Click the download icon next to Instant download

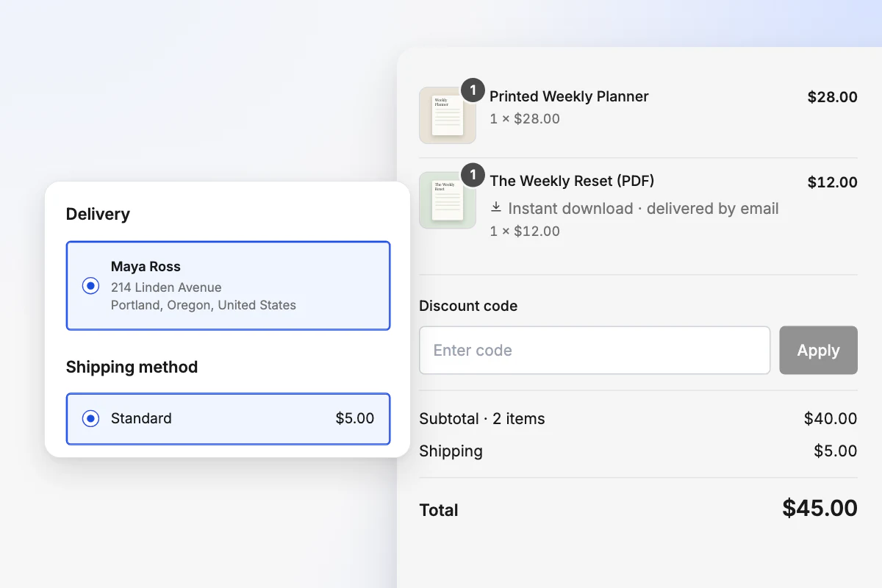(496, 207)
